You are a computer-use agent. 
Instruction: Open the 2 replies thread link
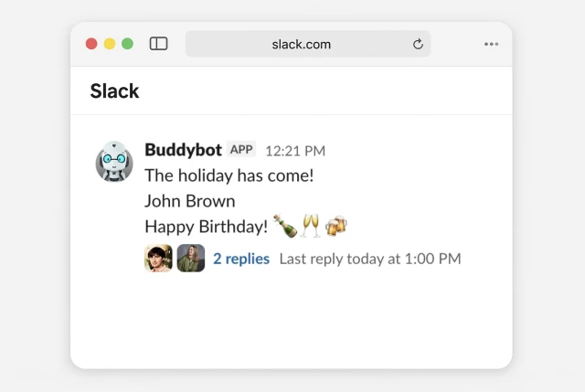pyautogui.click(x=241, y=259)
